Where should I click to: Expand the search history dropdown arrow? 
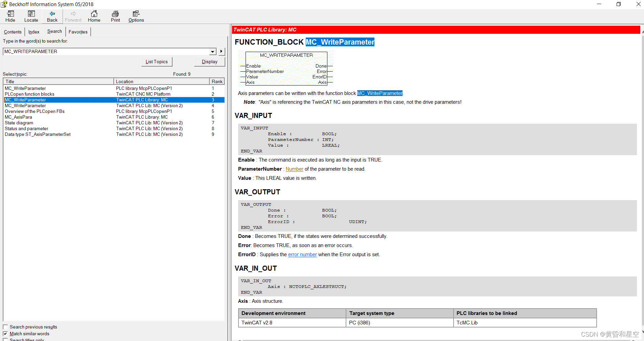[x=213, y=52]
